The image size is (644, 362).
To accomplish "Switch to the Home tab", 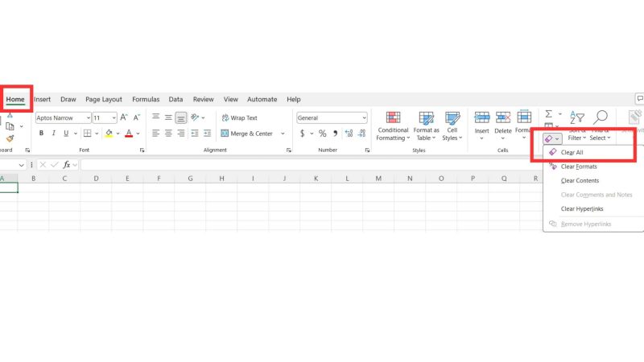I will click(15, 99).
